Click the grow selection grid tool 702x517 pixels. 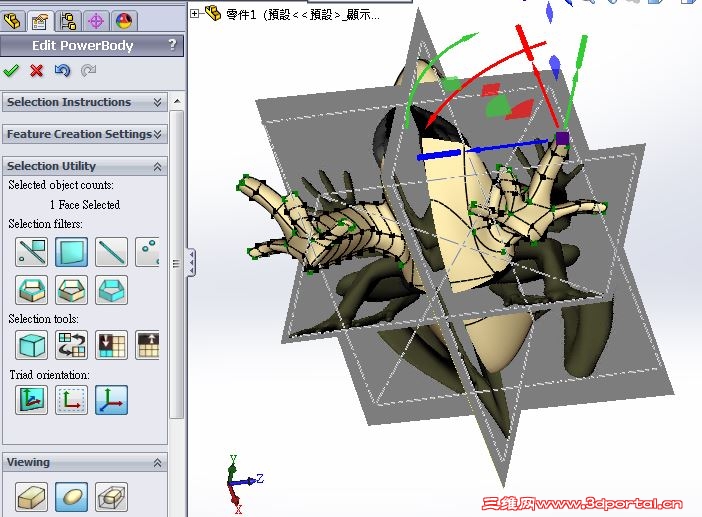pyautogui.click(x=147, y=345)
